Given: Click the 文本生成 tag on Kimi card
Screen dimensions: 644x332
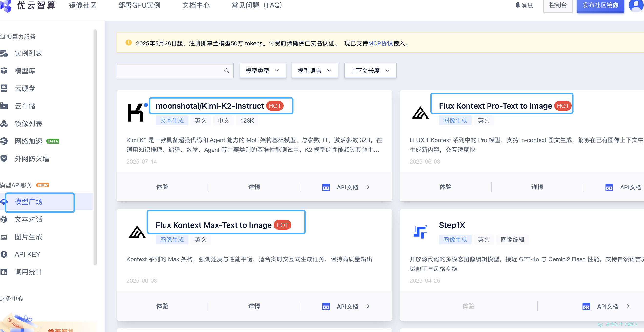Looking at the screenshot, I should click(172, 121).
